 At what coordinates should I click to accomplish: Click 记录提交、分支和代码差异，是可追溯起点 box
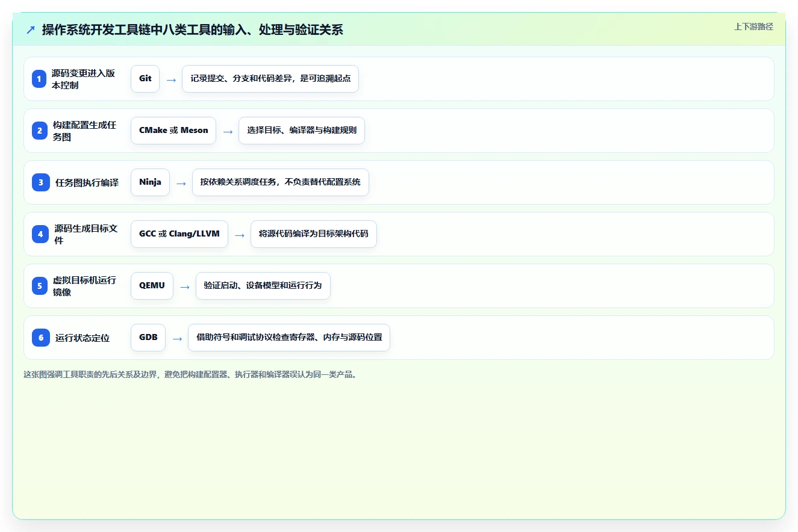(x=270, y=79)
